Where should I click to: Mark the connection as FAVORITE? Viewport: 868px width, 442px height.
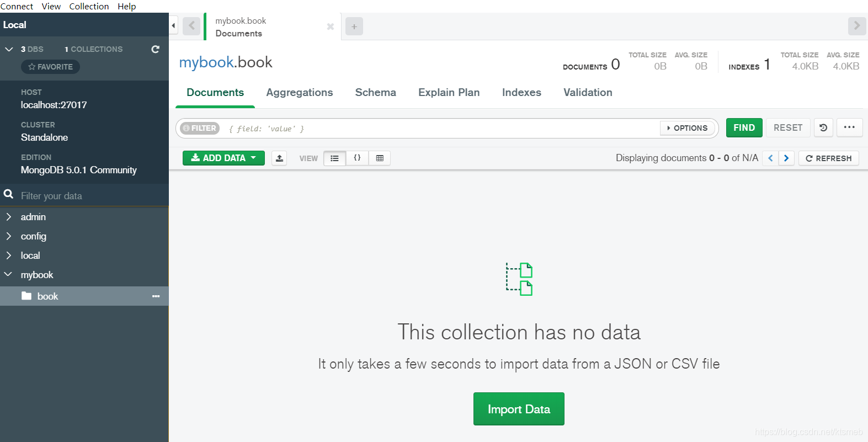(x=50, y=67)
